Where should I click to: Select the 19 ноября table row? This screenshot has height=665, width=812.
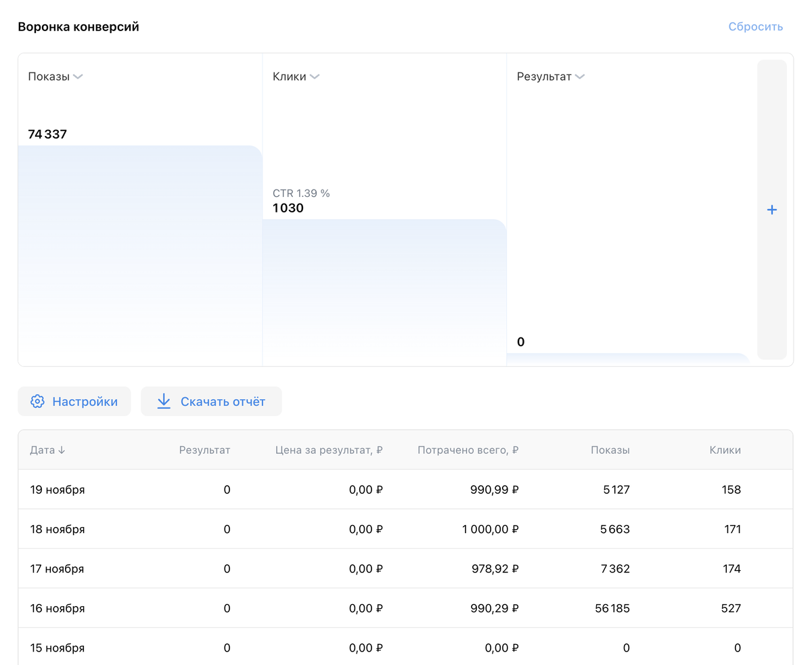pos(405,489)
